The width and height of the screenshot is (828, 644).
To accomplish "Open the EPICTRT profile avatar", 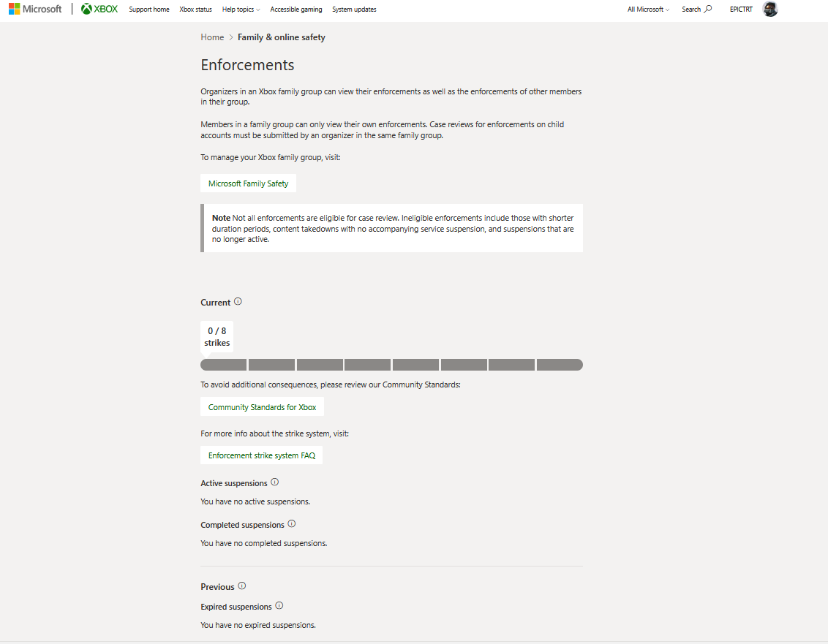I will pos(770,9).
